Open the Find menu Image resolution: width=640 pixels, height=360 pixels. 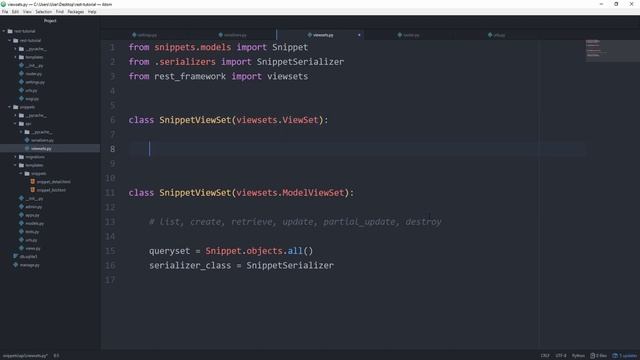[x=60, y=12]
